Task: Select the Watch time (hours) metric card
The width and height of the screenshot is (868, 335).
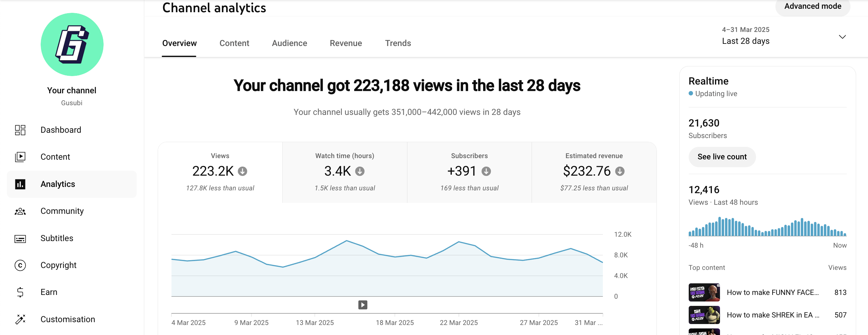Action: [345, 172]
